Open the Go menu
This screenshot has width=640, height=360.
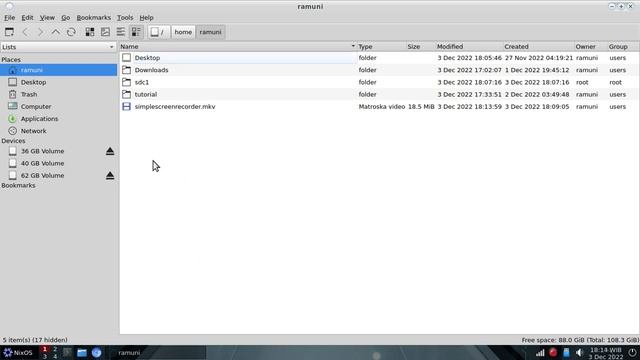[66, 18]
